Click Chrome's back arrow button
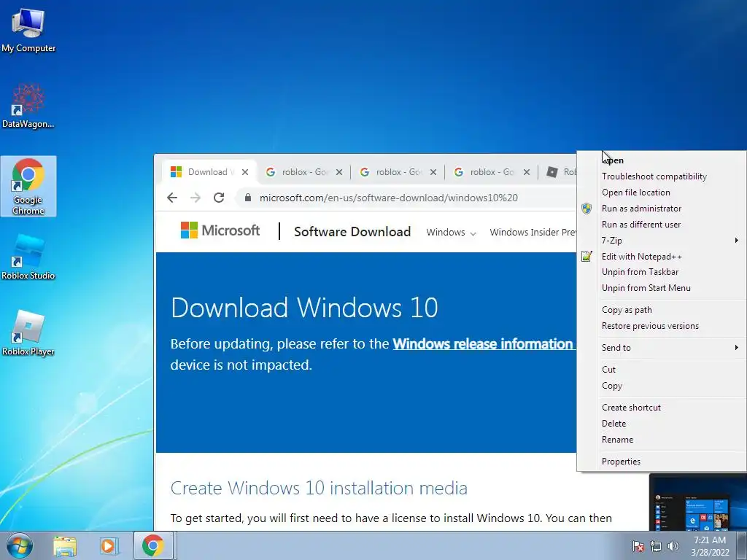This screenshot has width=747, height=560. tap(172, 198)
